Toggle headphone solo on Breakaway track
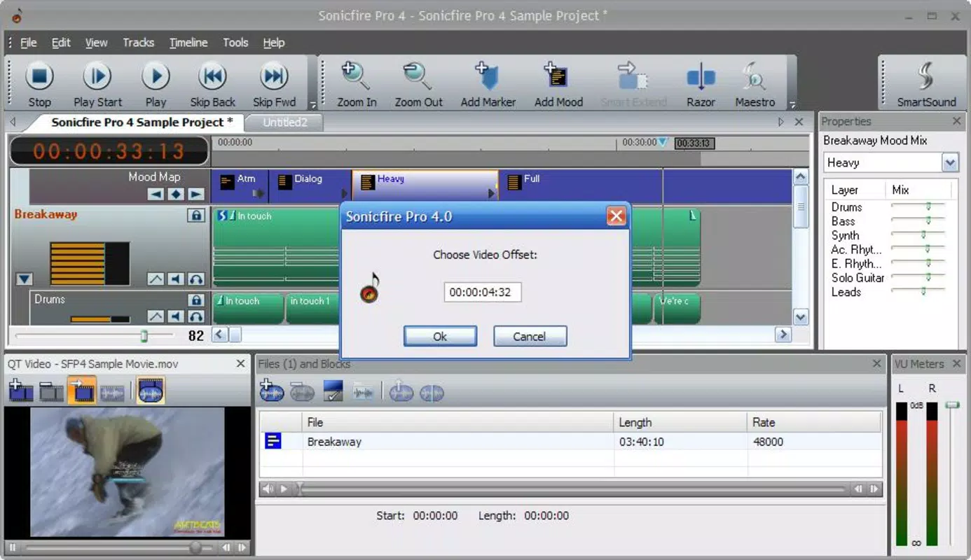Viewport: 971px width, 560px height. click(x=196, y=279)
